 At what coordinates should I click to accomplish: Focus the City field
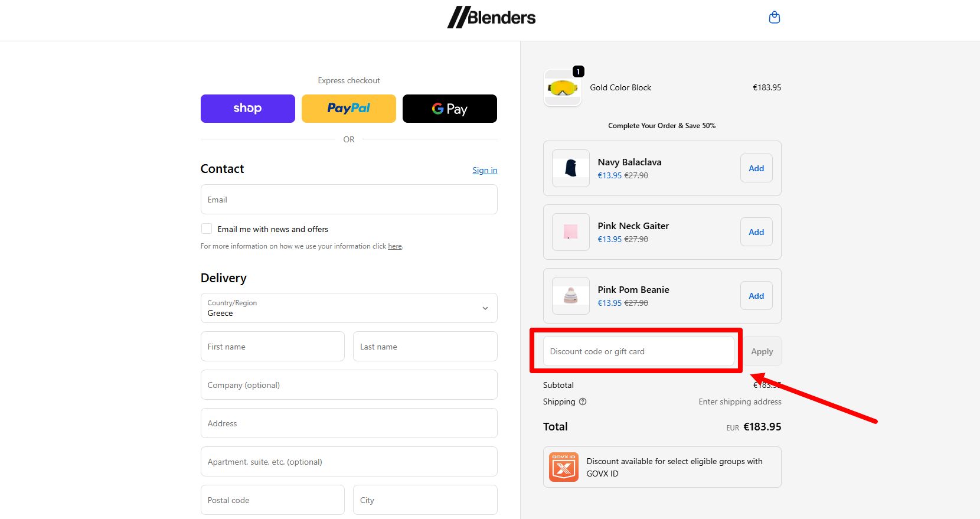pos(425,500)
